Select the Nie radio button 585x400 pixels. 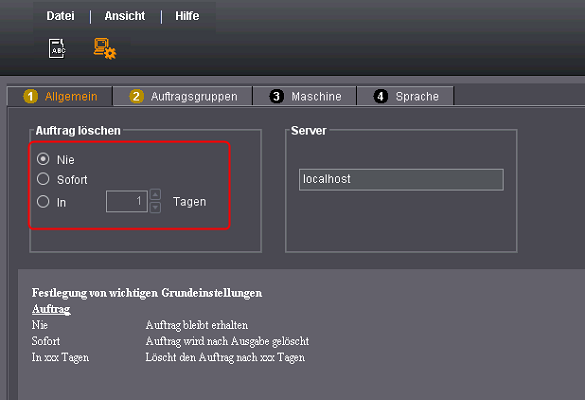click(43, 159)
